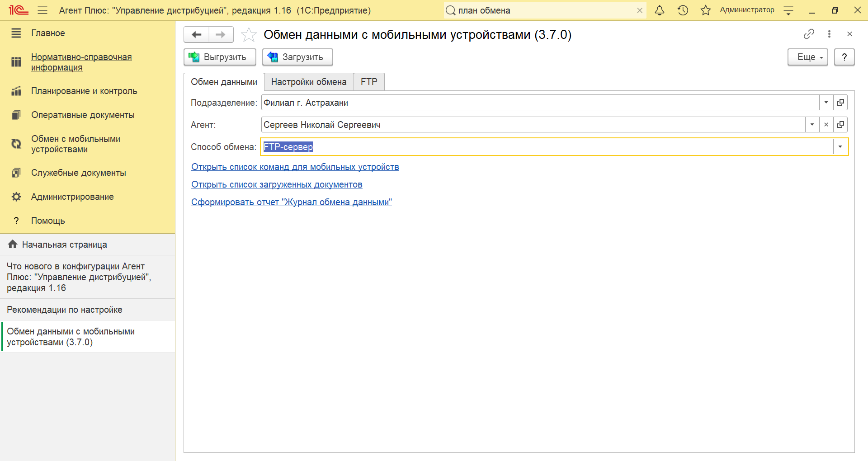
Task: Click into the Подразделение input field
Action: click(540, 103)
